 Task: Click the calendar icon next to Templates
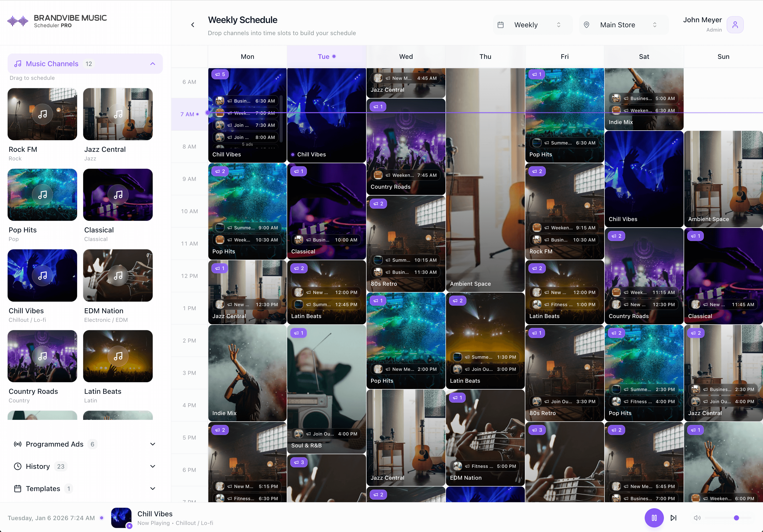17,489
